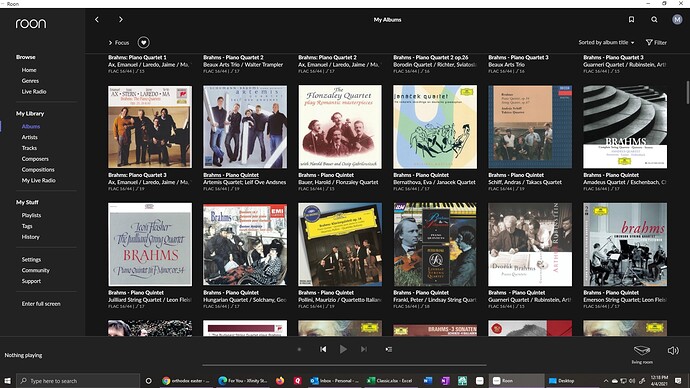Open Flonzaley Quartet album cover

(x=340, y=127)
